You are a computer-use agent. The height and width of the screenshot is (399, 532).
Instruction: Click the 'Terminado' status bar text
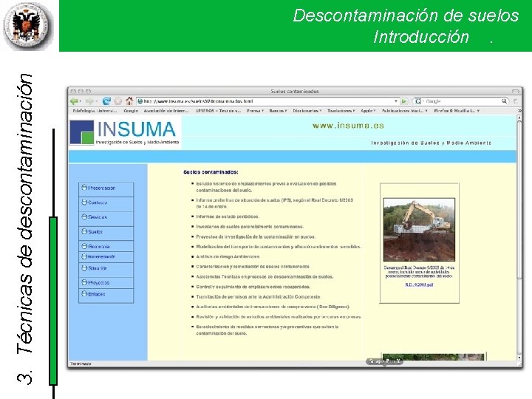tap(81, 364)
